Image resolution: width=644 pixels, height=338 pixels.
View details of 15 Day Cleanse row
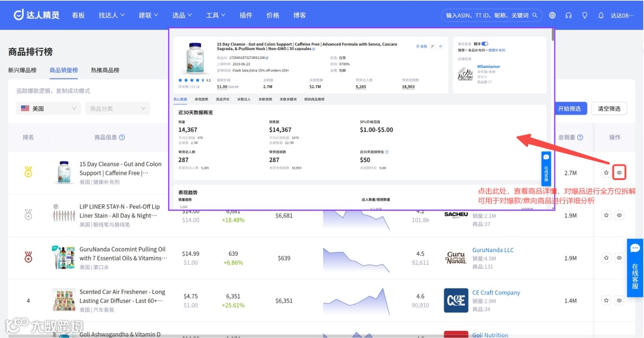click(x=620, y=172)
